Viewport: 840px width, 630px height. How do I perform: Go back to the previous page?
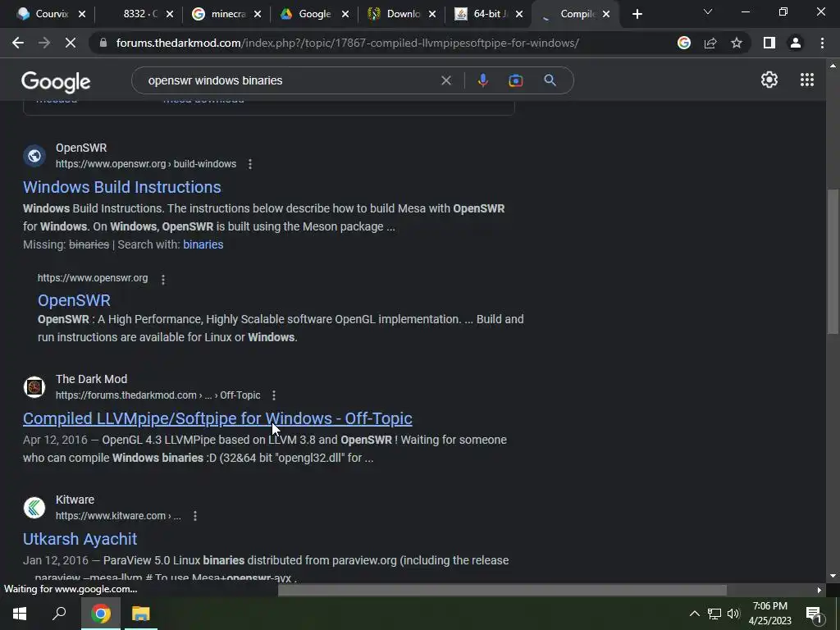pos(18,43)
